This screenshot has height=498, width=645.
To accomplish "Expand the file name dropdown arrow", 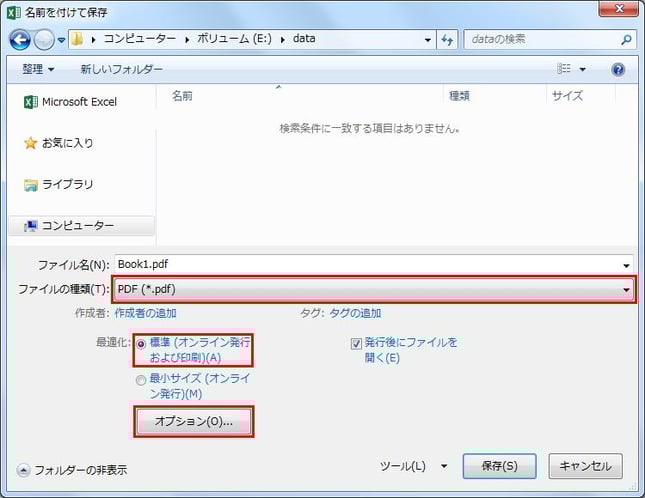I will [626, 265].
